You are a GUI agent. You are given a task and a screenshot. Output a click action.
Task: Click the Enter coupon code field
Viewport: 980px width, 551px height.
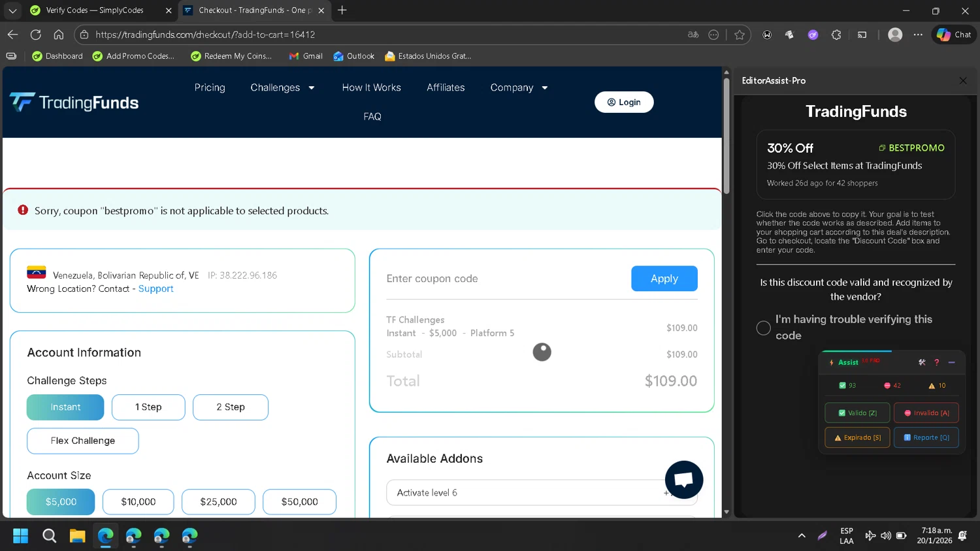[503, 279]
